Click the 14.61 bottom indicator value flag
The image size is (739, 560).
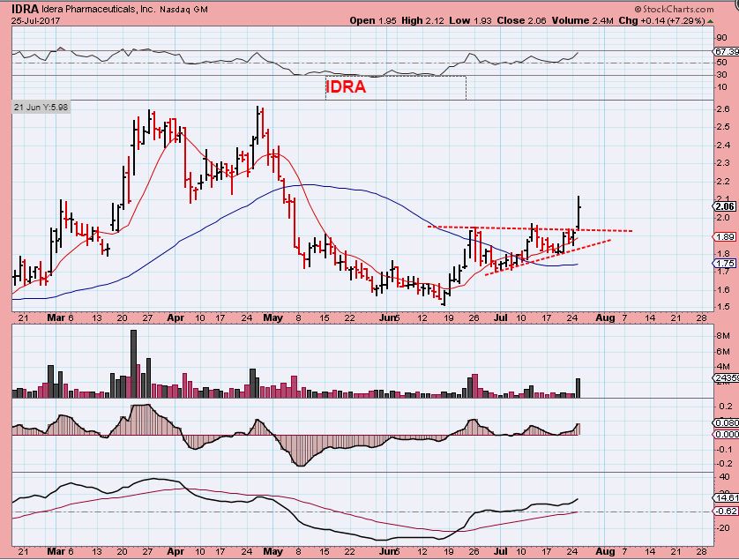[727, 497]
